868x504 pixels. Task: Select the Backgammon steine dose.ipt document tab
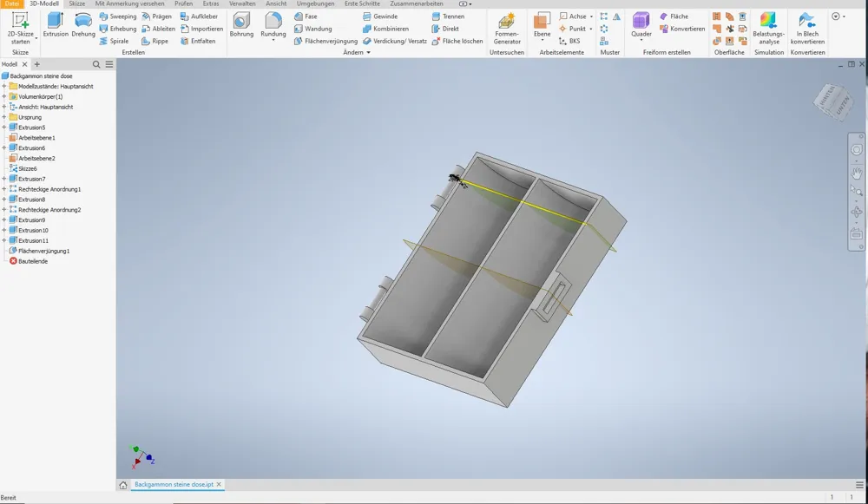[x=174, y=485]
